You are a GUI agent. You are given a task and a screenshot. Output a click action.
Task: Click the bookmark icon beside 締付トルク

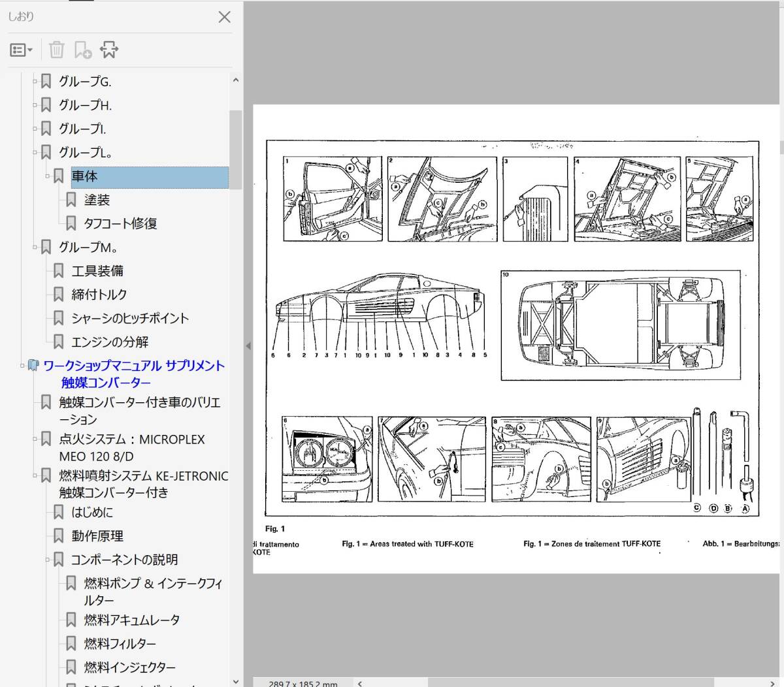59,295
